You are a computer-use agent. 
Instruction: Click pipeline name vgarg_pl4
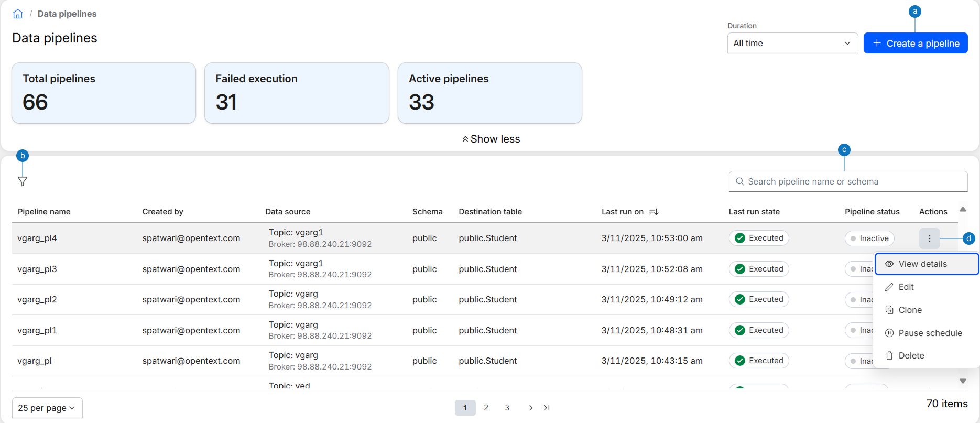pyautogui.click(x=37, y=238)
